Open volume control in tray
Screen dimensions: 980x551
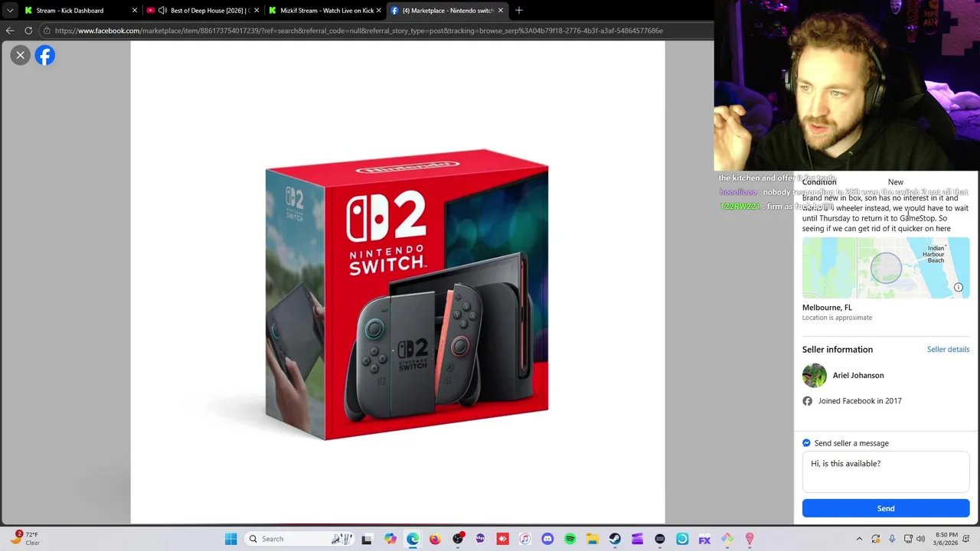tap(920, 539)
